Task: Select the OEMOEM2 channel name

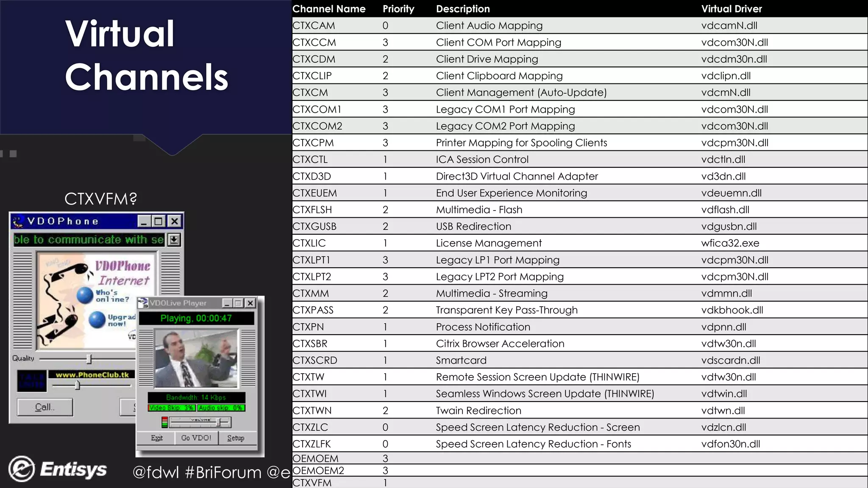Action: click(318, 471)
